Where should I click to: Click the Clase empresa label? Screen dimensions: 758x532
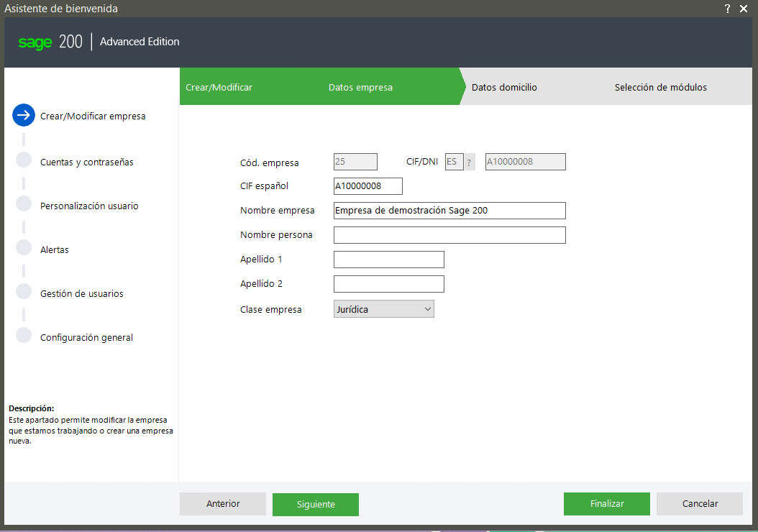pyautogui.click(x=270, y=310)
